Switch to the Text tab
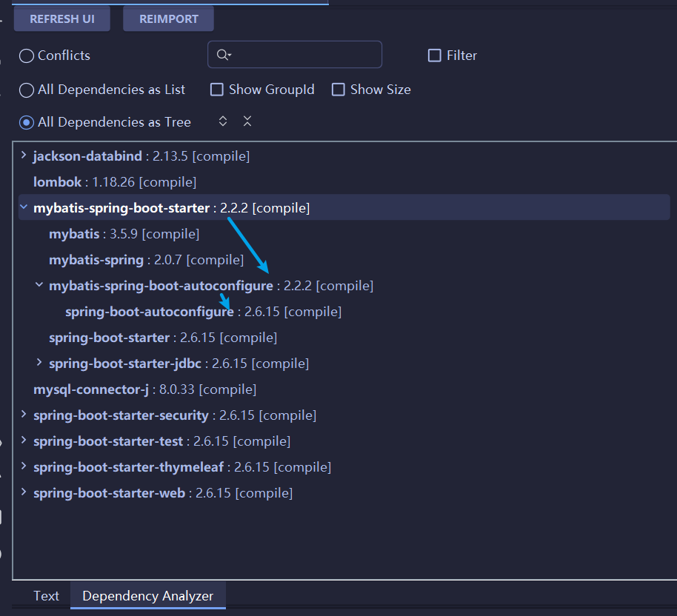Image resolution: width=677 pixels, height=616 pixels. click(x=46, y=595)
